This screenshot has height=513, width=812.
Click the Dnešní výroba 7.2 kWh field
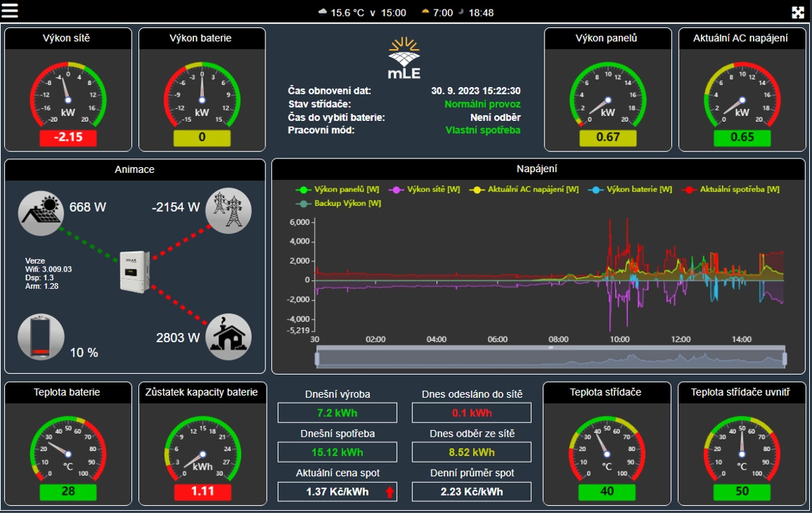337,413
